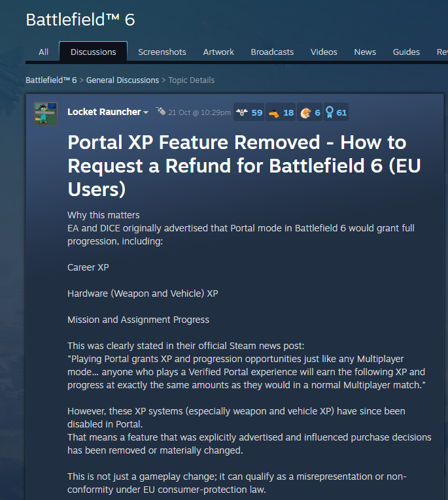The height and width of the screenshot is (500, 448).
Task: Select the Discussions tab
Action: [93, 52]
